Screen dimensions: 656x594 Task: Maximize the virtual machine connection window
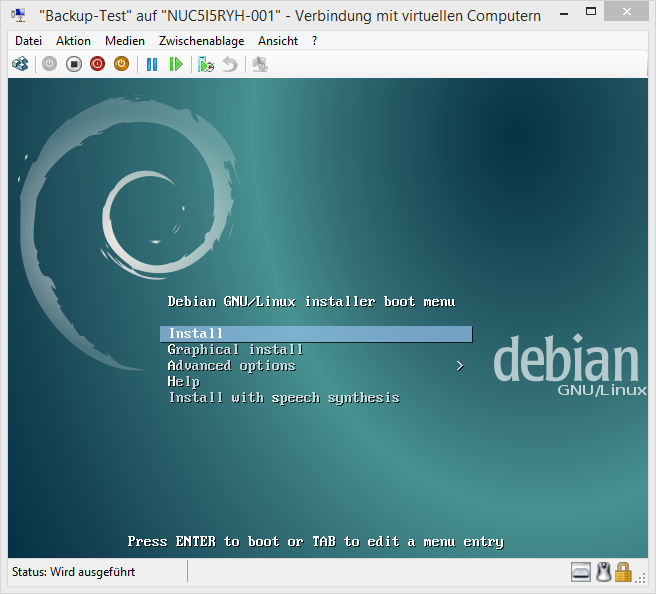(x=591, y=13)
